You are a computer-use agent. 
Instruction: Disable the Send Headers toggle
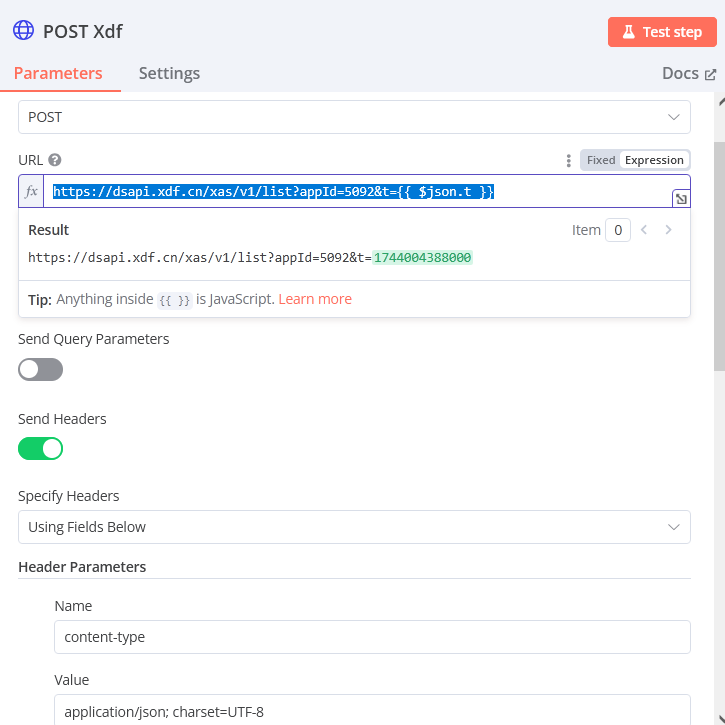pyautogui.click(x=41, y=449)
